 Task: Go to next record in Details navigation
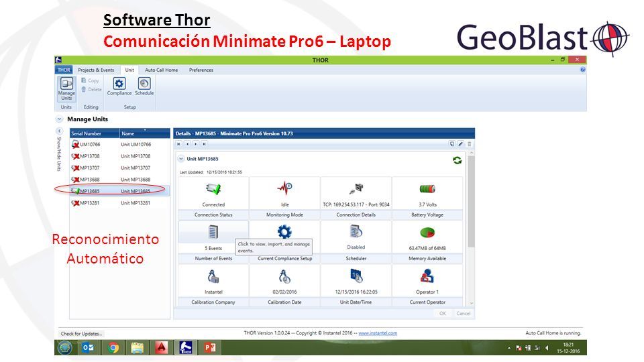195,144
